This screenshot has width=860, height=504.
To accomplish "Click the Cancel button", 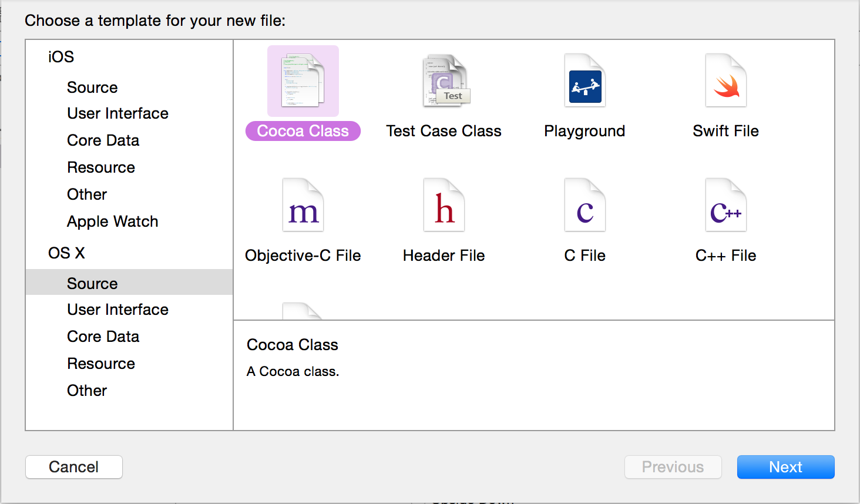I will [74, 467].
